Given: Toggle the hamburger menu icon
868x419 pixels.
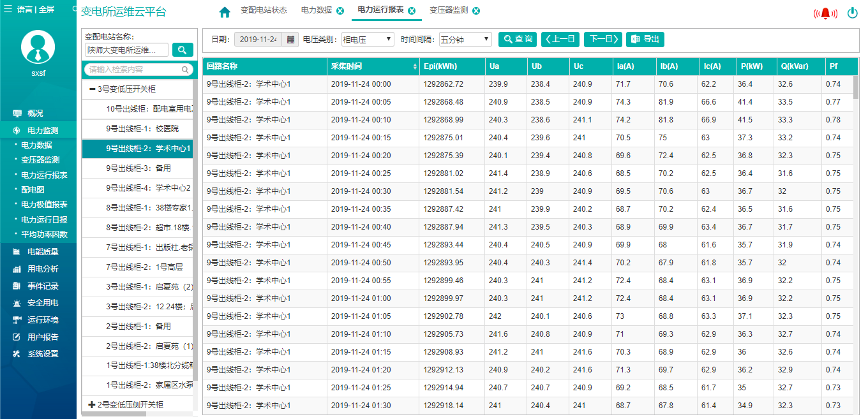Looking at the screenshot, I should click(8, 10).
